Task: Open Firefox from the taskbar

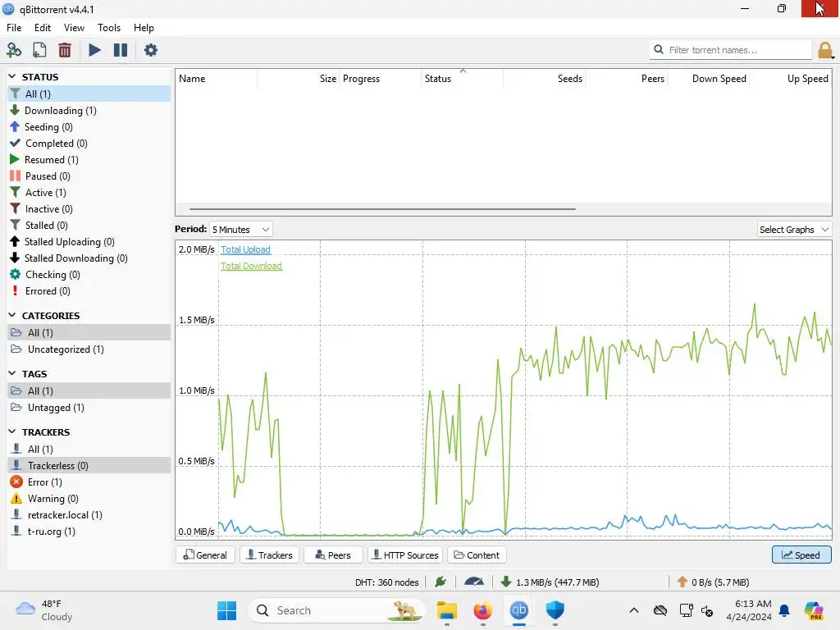Action: (x=482, y=610)
